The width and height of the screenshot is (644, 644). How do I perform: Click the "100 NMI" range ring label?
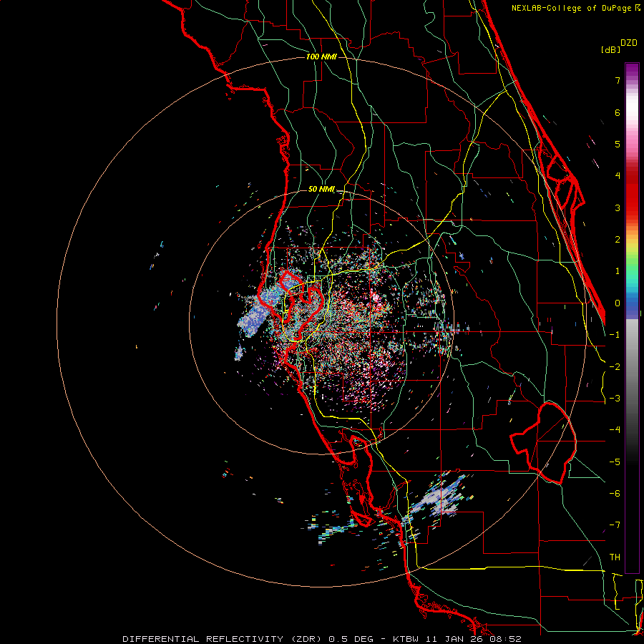(x=321, y=57)
